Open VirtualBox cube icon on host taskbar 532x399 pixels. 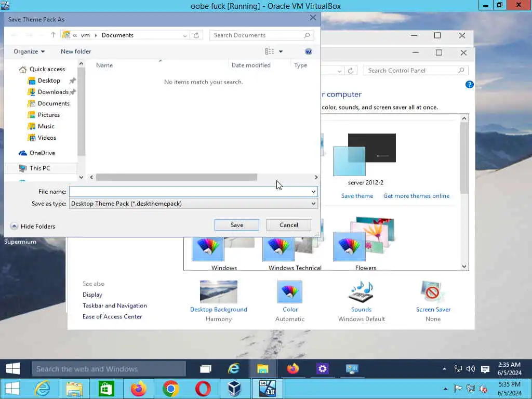pyautogui.click(x=234, y=389)
